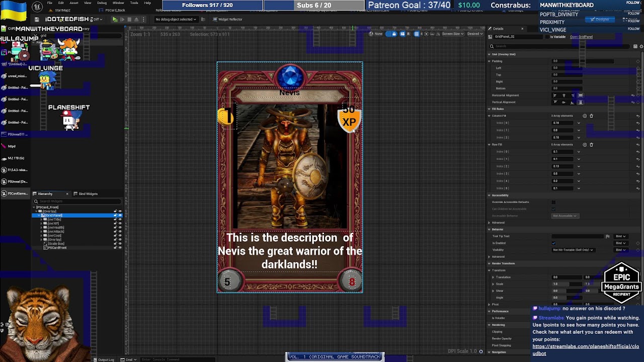Image resolution: width=644 pixels, height=362 pixels.
Task: Toggle visibility eye for [Grid Panel]
Action: [120, 215]
